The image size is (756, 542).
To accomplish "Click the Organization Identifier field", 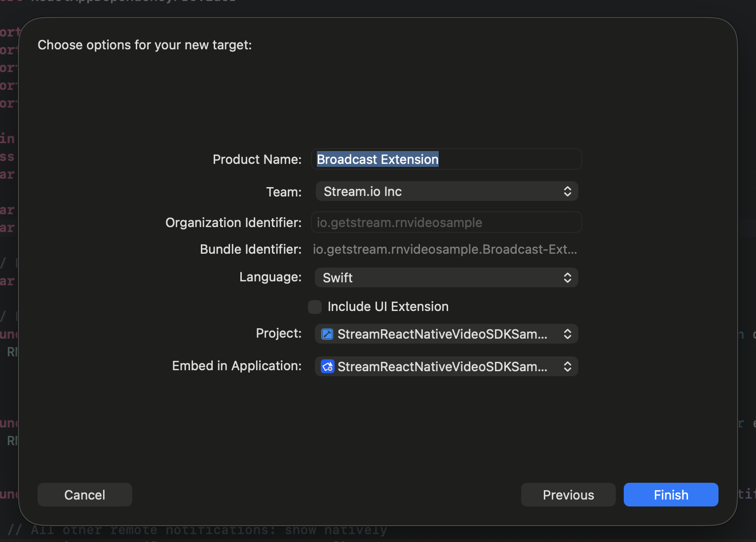I will point(447,223).
